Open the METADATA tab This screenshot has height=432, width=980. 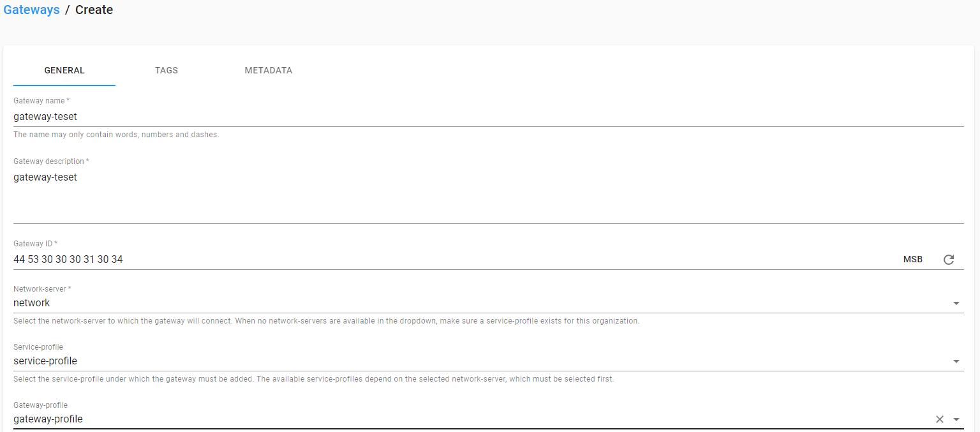(269, 70)
